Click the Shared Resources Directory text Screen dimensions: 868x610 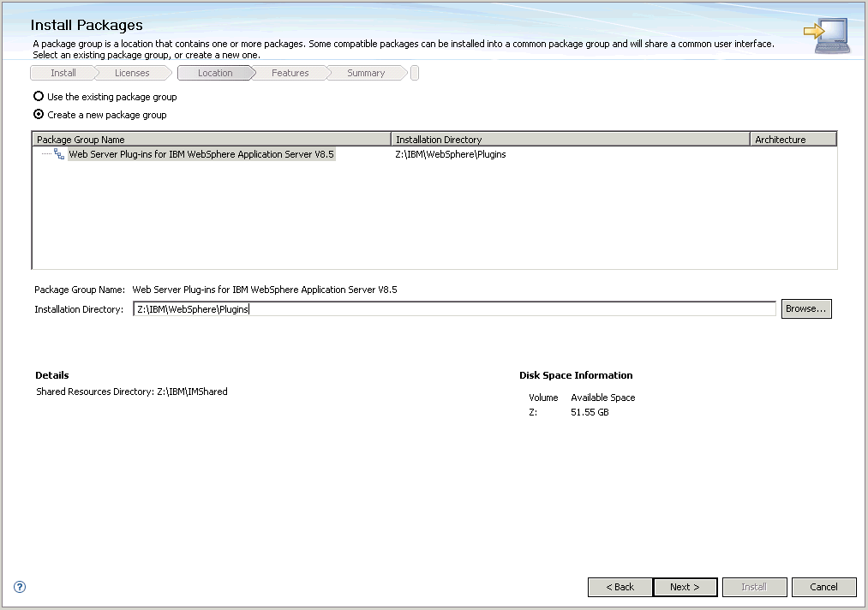132,392
